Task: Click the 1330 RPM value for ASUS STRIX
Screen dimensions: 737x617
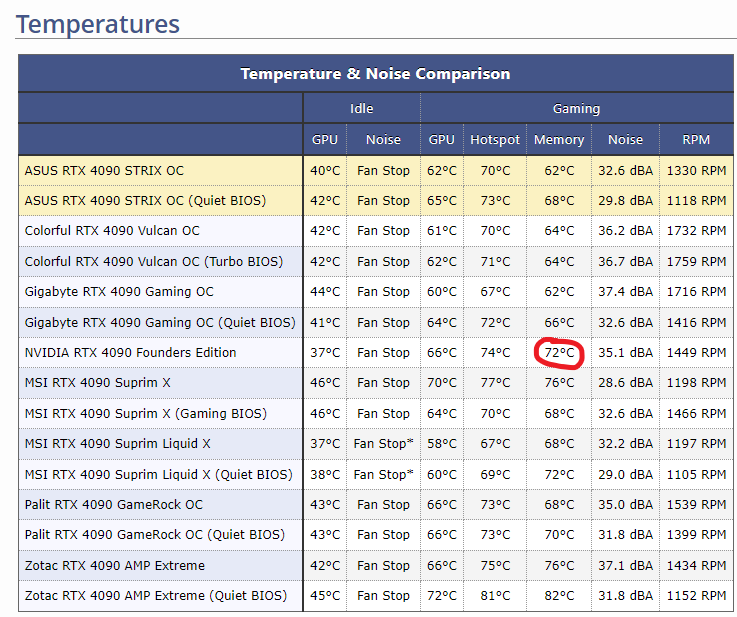Action: pyautogui.click(x=696, y=171)
